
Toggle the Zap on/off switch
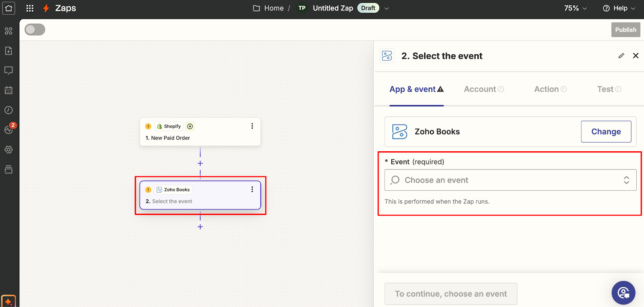click(35, 30)
